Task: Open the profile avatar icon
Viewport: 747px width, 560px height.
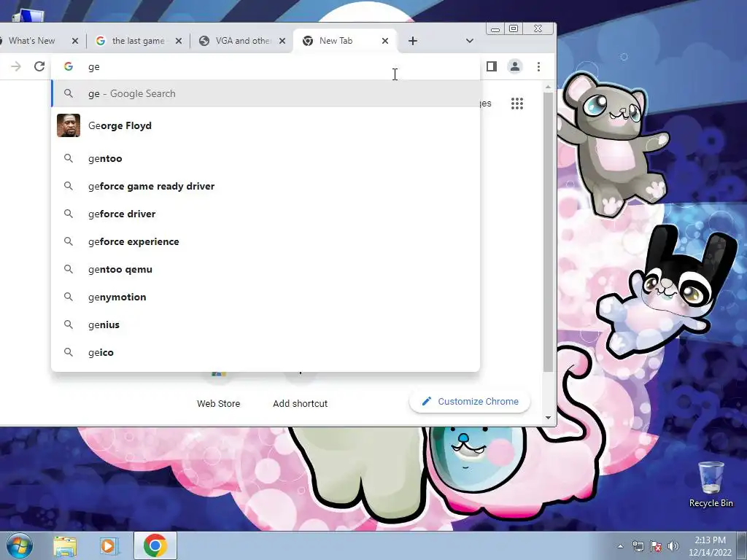Action: (515, 66)
